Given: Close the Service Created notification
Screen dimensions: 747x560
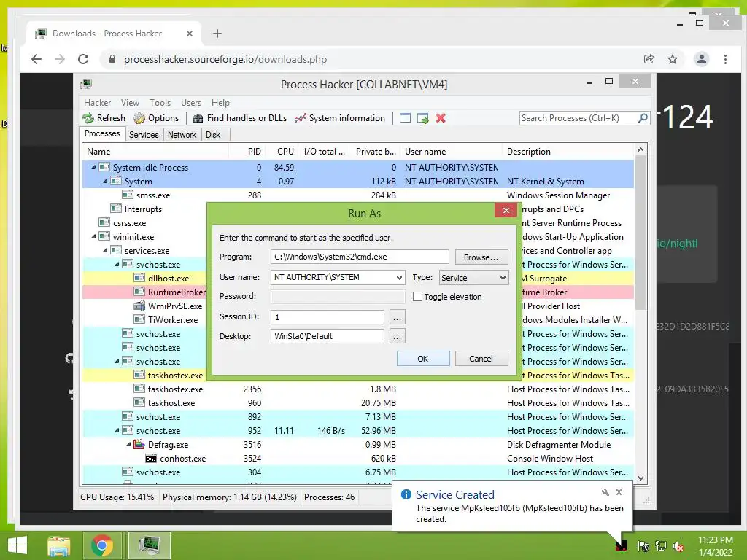Looking at the screenshot, I should click(619, 492).
